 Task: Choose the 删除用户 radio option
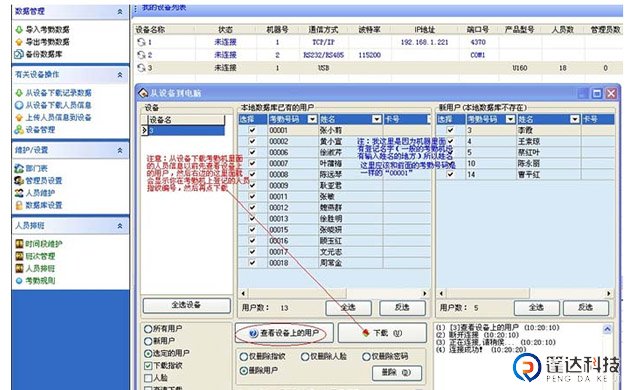tap(243, 371)
